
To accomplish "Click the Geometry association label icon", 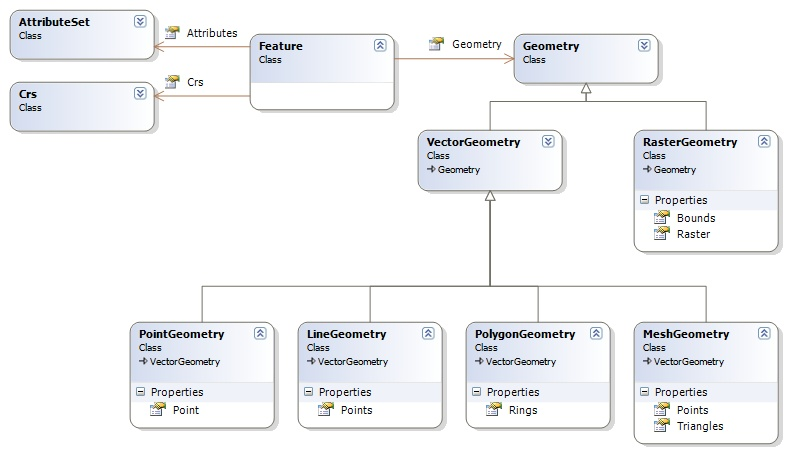I will 436,44.
